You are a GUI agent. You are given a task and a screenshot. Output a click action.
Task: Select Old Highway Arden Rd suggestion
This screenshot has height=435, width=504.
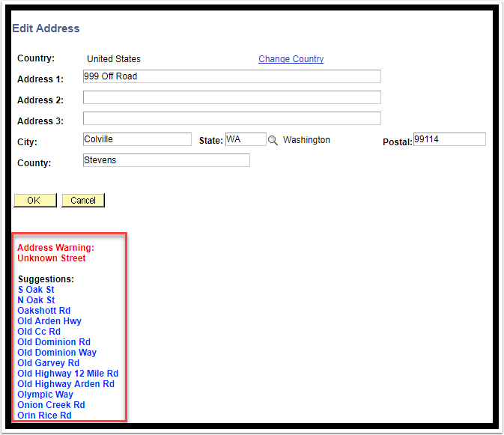(66, 384)
